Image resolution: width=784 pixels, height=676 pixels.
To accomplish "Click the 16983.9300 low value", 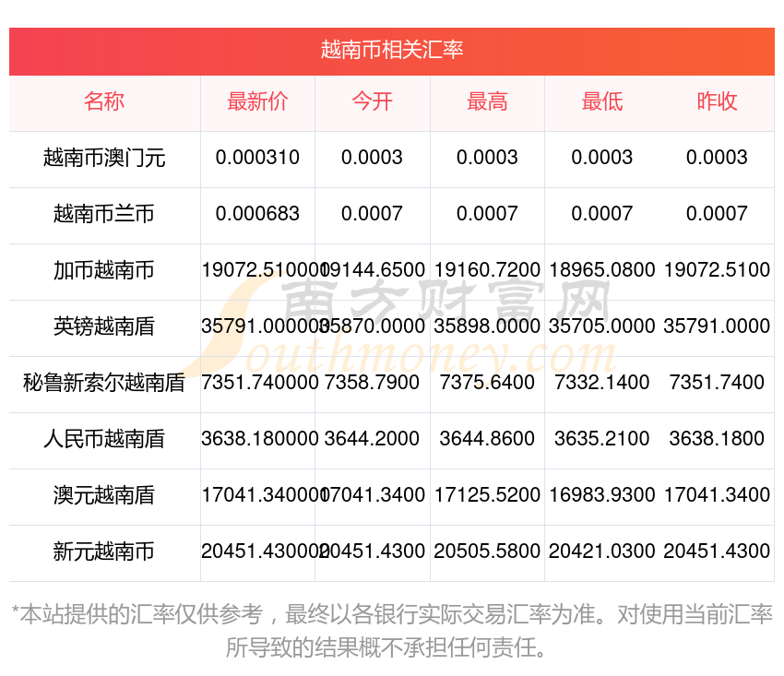I will (602, 495).
